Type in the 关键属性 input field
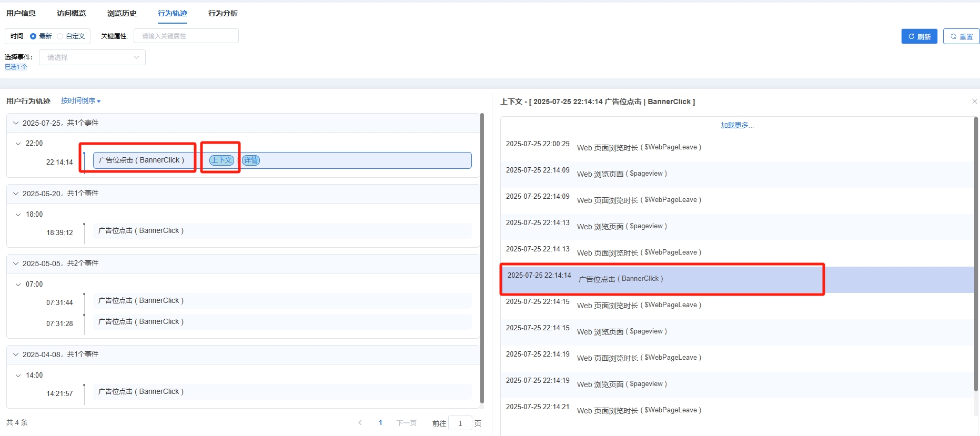 click(186, 36)
